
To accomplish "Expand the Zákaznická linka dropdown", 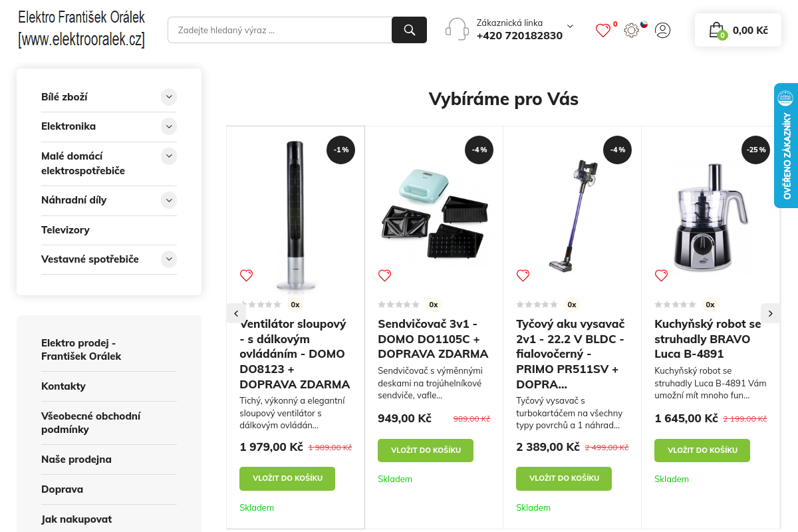I will [x=570, y=26].
